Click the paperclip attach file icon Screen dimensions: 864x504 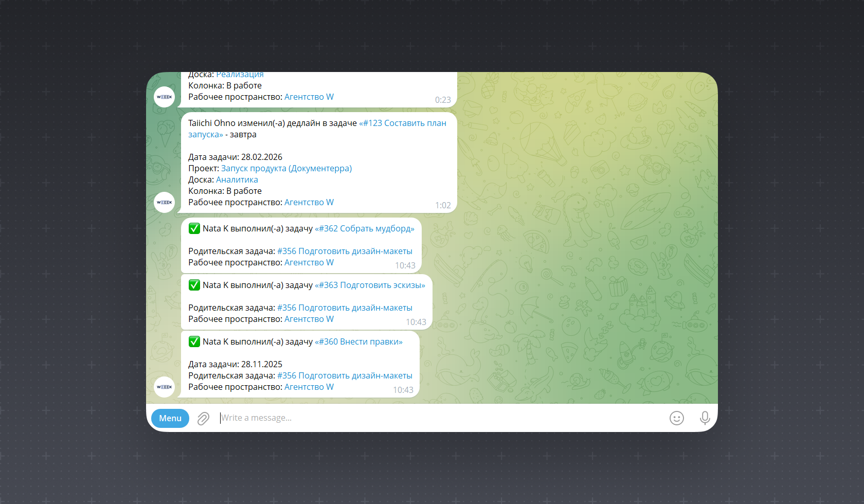point(203,419)
